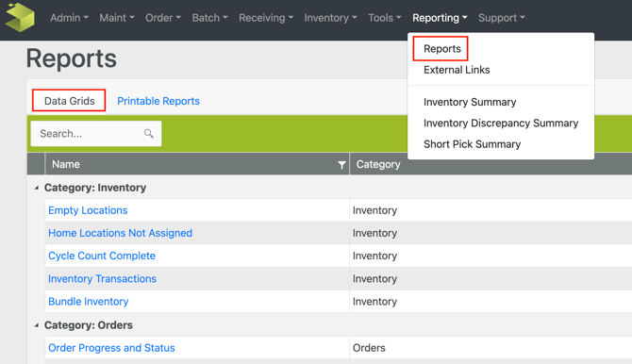Open Order Progress and Status report

[111, 347]
